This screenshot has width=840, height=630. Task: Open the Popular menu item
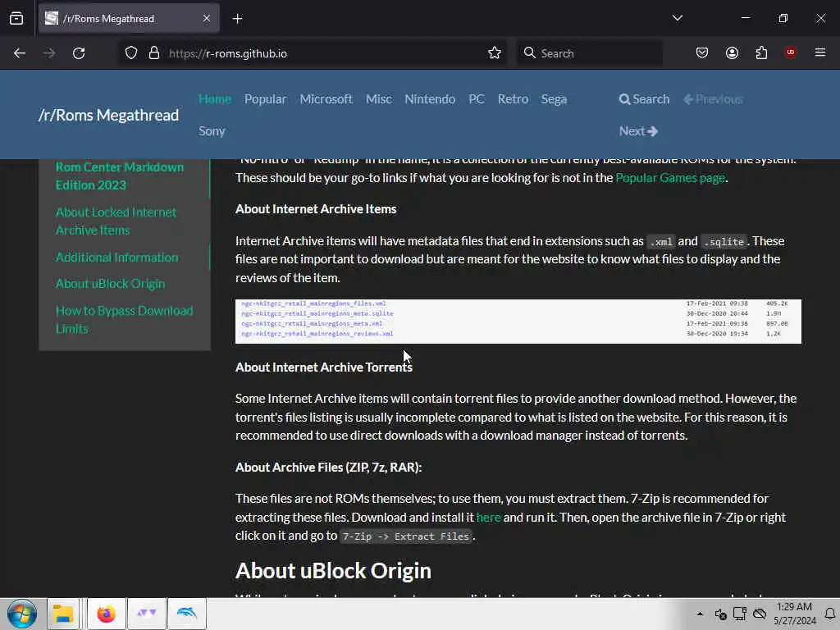tap(266, 99)
